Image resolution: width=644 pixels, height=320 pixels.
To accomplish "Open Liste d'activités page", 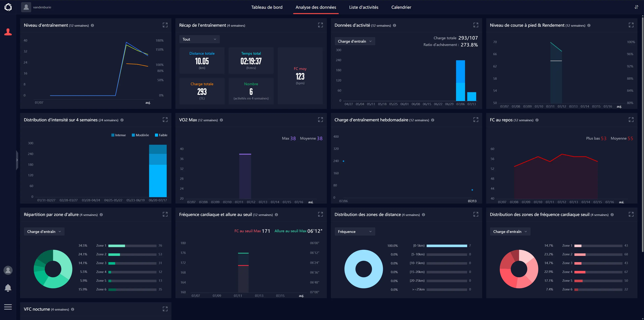I will coord(363,7).
